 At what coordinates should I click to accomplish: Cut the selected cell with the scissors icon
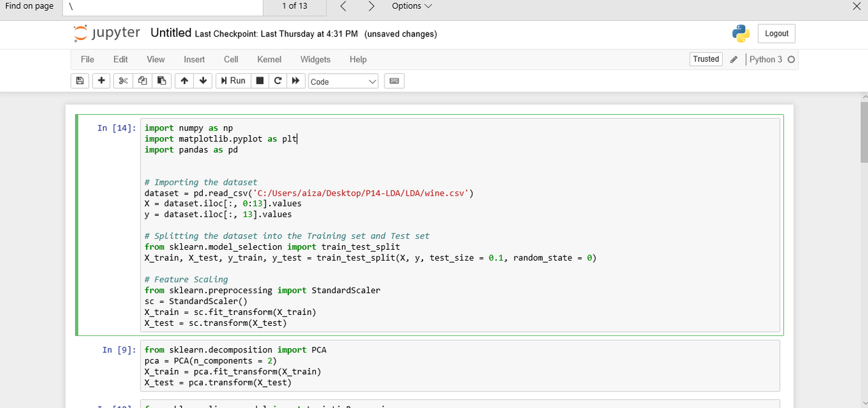click(x=123, y=81)
